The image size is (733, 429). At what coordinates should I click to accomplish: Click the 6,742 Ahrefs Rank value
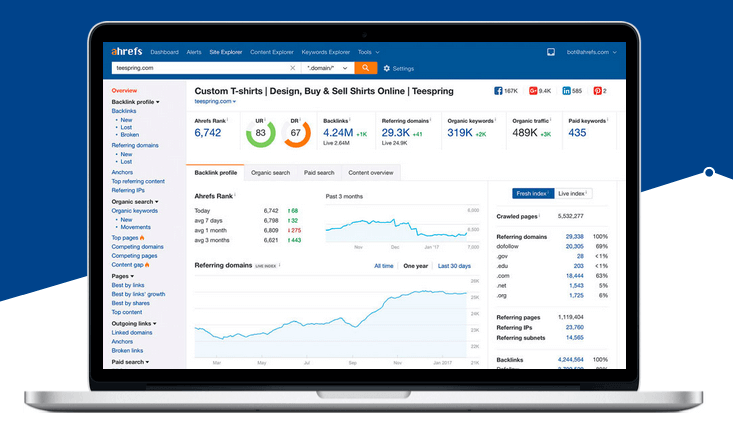(x=208, y=133)
